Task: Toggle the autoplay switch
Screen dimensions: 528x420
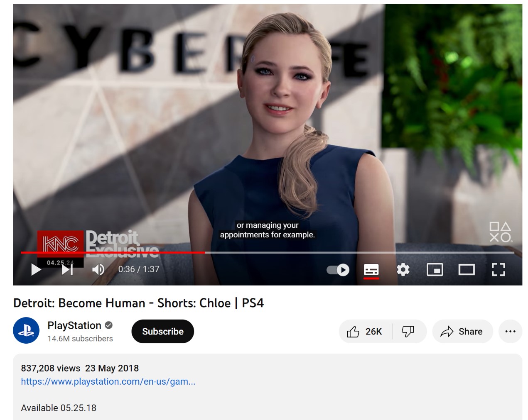Action: (x=338, y=270)
